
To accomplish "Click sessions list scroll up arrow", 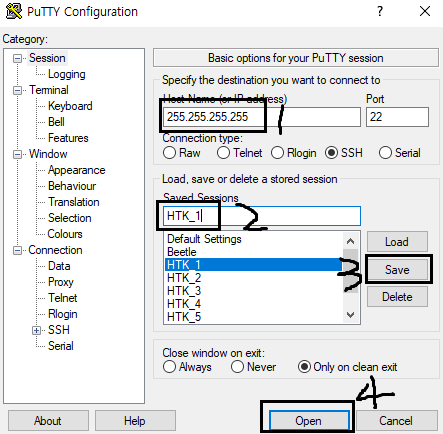I will [x=350, y=241].
